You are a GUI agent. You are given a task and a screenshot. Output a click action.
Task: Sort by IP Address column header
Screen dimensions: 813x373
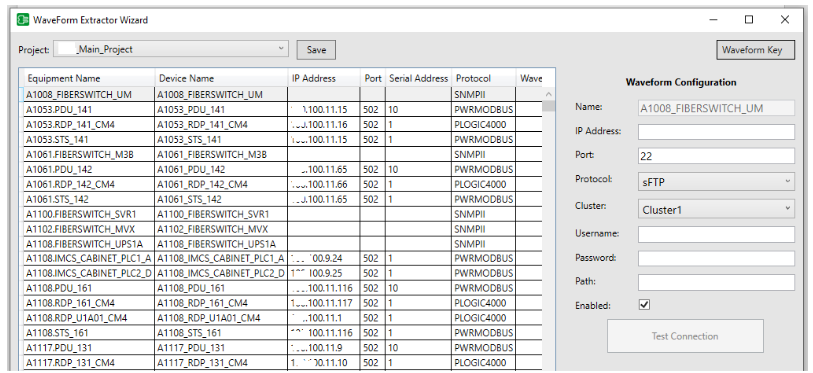pyautogui.click(x=325, y=78)
